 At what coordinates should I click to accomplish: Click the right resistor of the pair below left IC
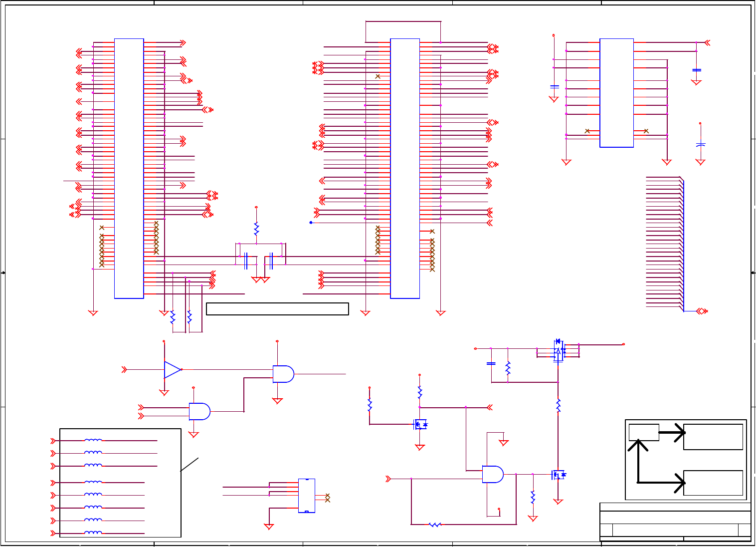(189, 317)
